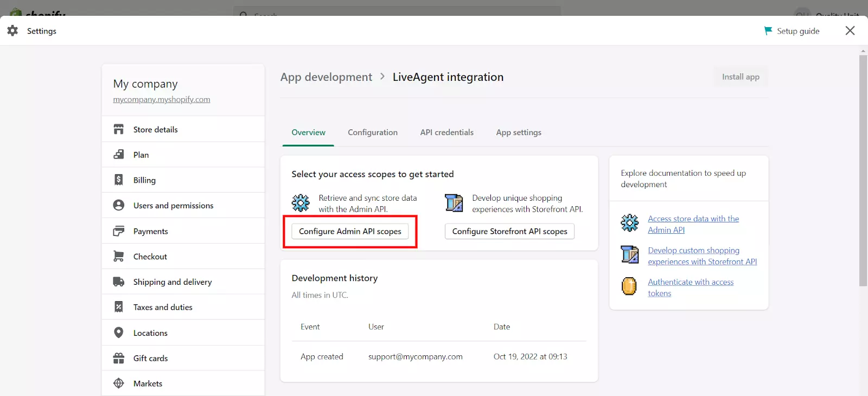Open the API credentials tab
The height and width of the screenshot is (396, 868).
(x=446, y=132)
